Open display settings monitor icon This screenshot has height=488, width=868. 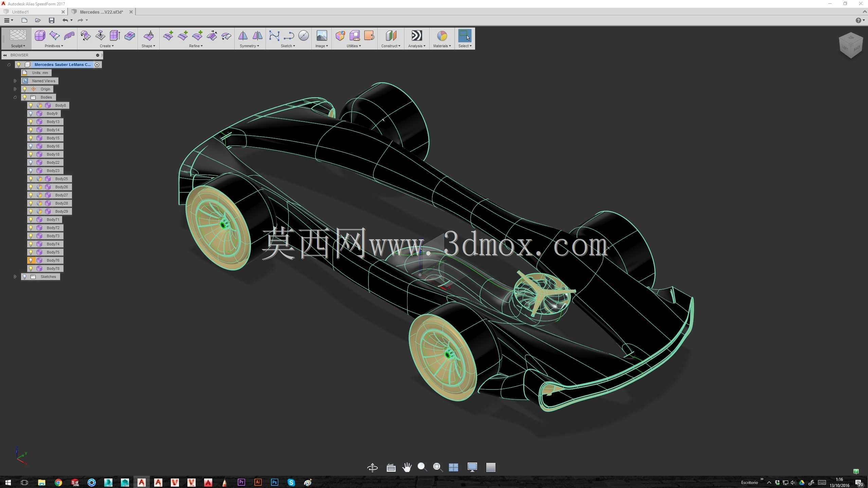(x=472, y=467)
